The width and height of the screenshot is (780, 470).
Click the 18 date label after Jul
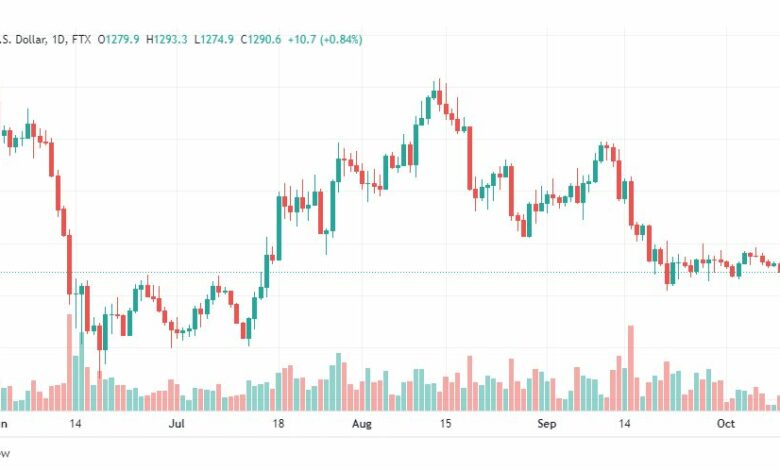278,424
